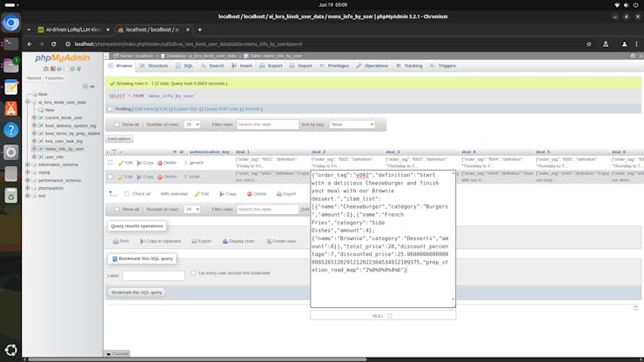The height and width of the screenshot is (362, 644).
Task: Click the vertical scrollbar of the cell editor
Action: (453, 235)
